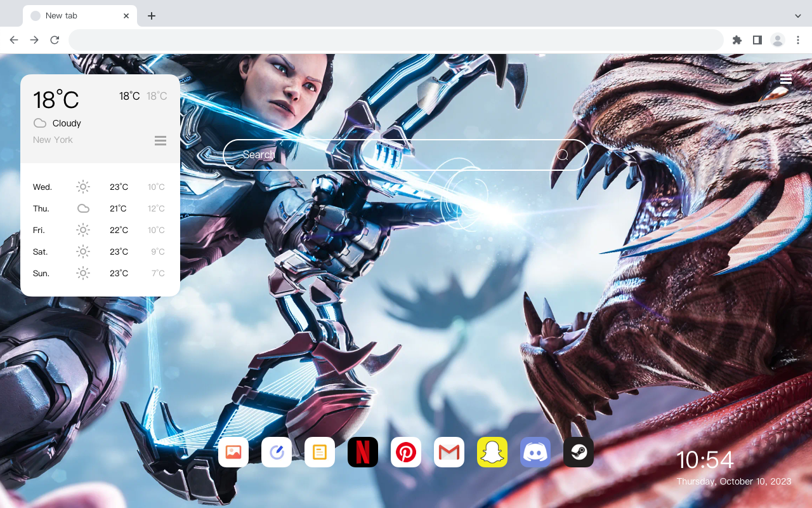The height and width of the screenshot is (508, 812).
Task: Launch the Netflix shortcut
Action: tap(363, 452)
